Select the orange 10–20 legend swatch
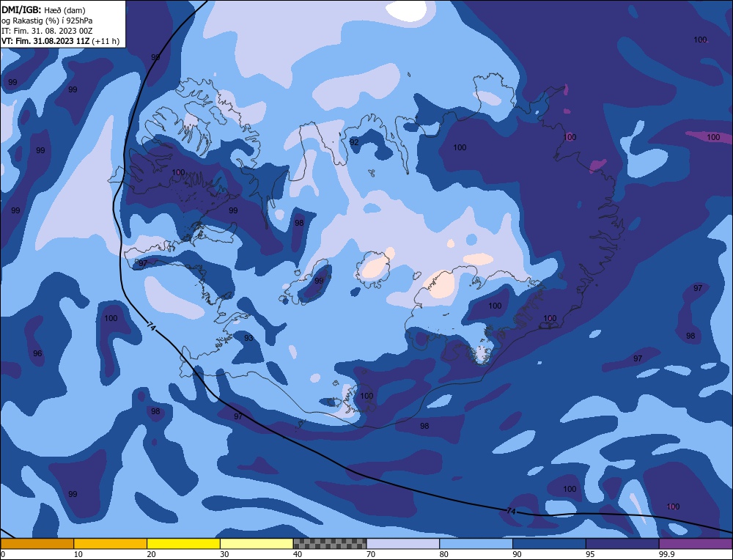The height and width of the screenshot is (560, 733). (x=111, y=544)
